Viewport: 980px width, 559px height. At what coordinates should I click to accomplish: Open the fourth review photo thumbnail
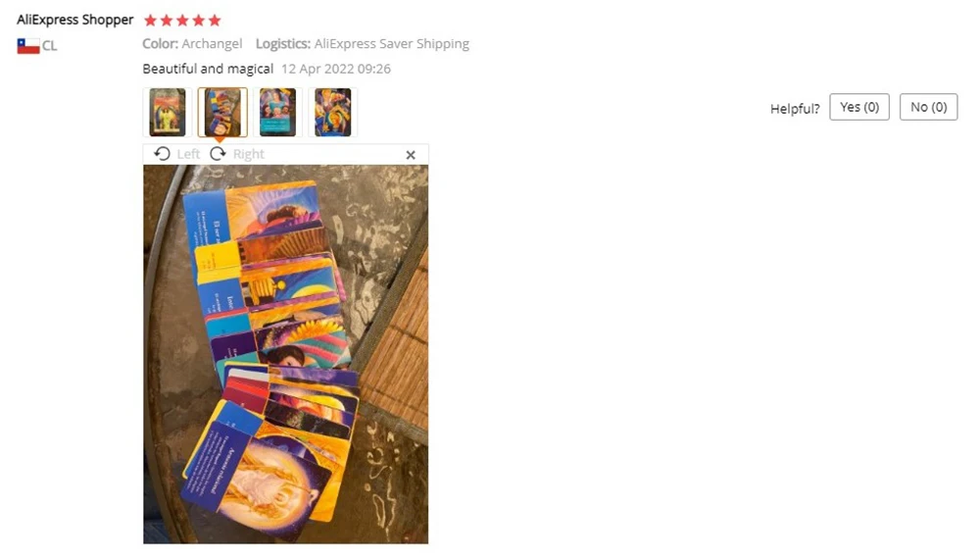pyautogui.click(x=332, y=112)
